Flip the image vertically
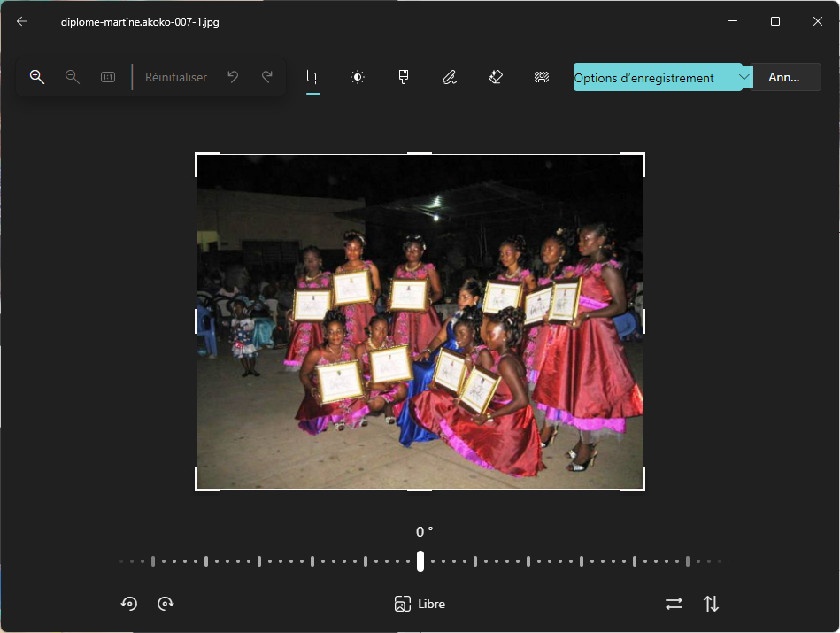The width and height of the screenshot is (840, 633). (711, 604)
